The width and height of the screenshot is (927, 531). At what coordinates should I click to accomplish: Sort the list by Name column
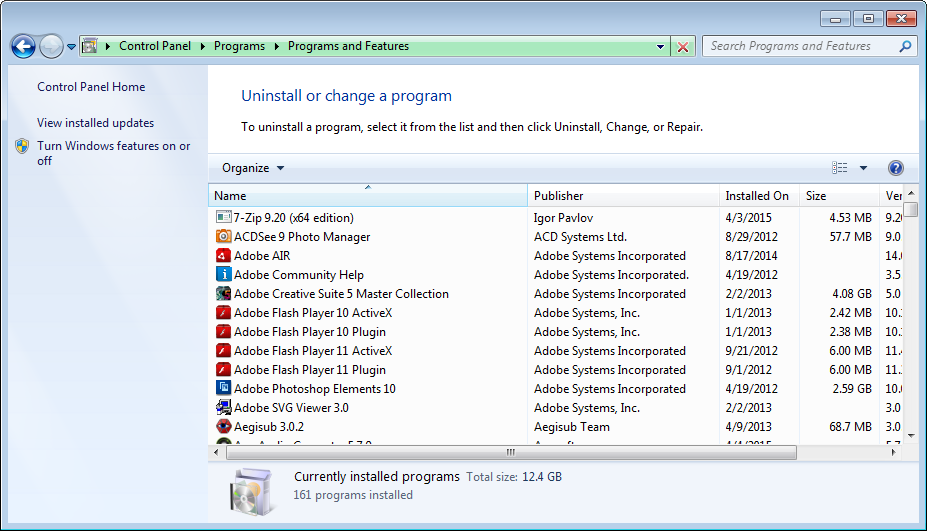point(368,196)
